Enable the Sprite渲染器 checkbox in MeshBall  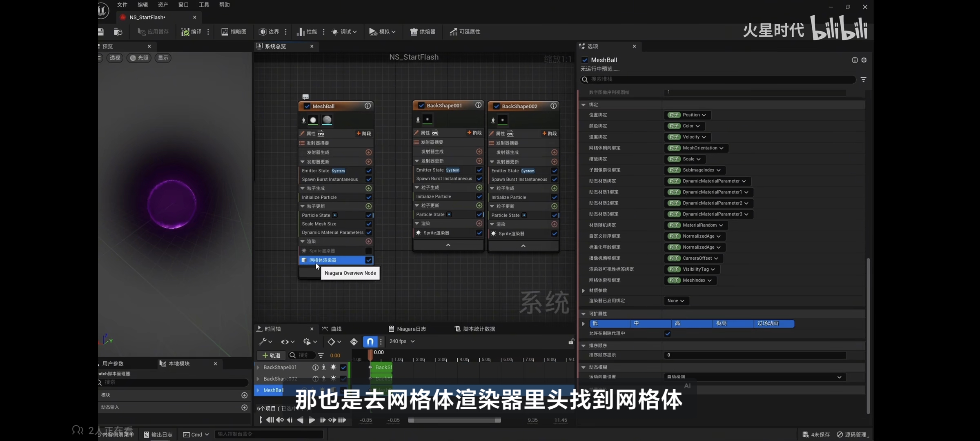(x=368, y=251)
